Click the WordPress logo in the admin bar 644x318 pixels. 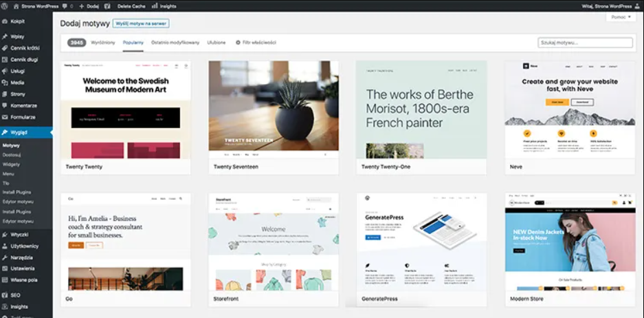[5, 6]
